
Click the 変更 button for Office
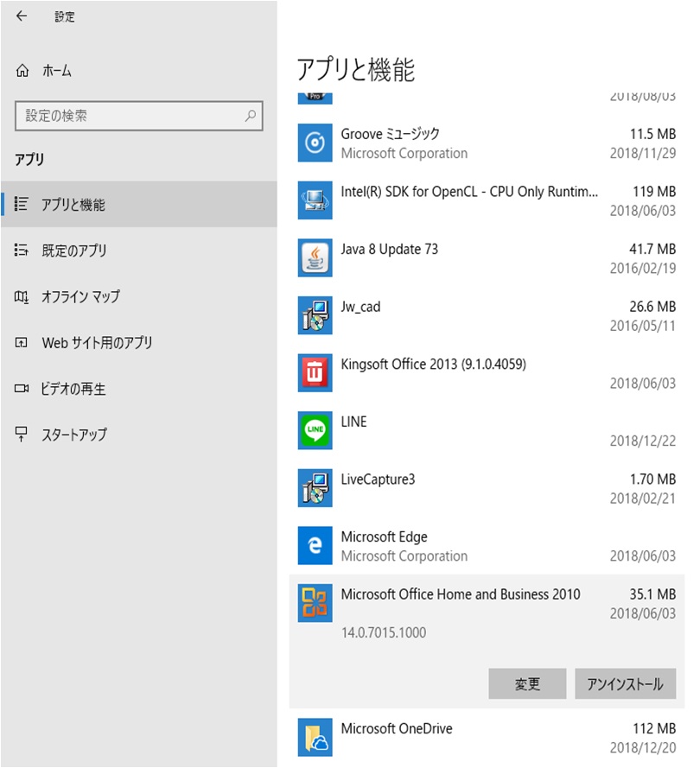click(527, 683)
